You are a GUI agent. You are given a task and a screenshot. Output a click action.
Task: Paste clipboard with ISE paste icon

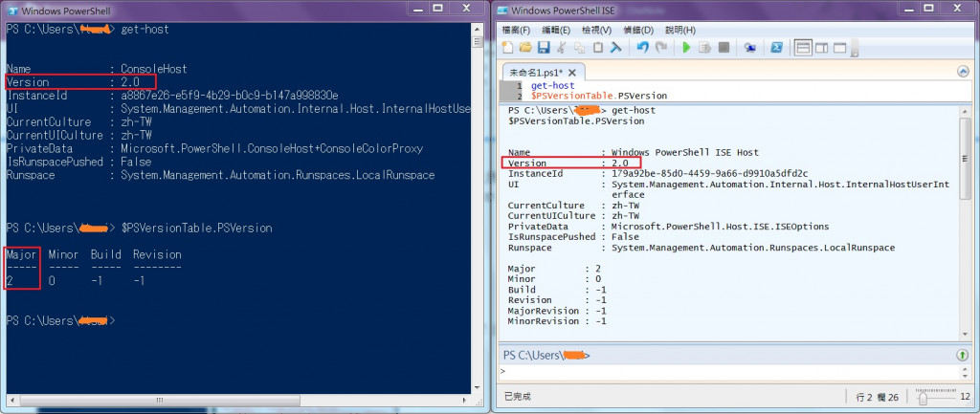coord(598,48)
